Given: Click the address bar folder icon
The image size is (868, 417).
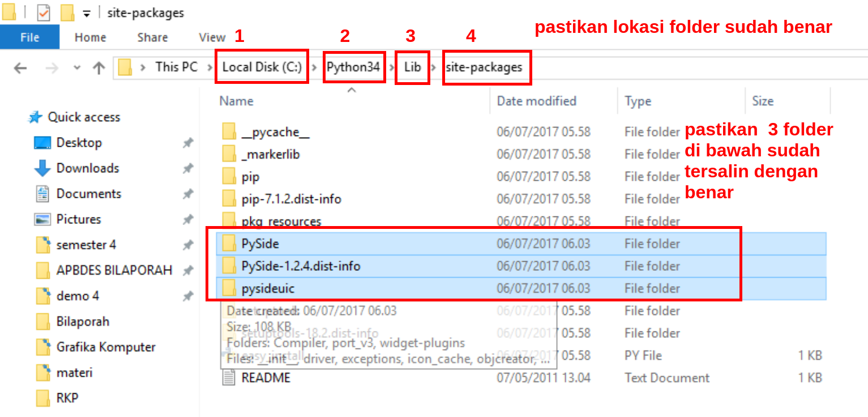Looking at the screenshot, I should 125,67.
